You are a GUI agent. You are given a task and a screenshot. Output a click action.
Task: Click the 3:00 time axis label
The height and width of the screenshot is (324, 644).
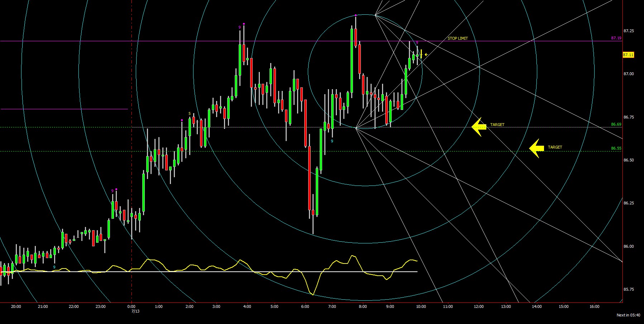click(x=216, y=306)
